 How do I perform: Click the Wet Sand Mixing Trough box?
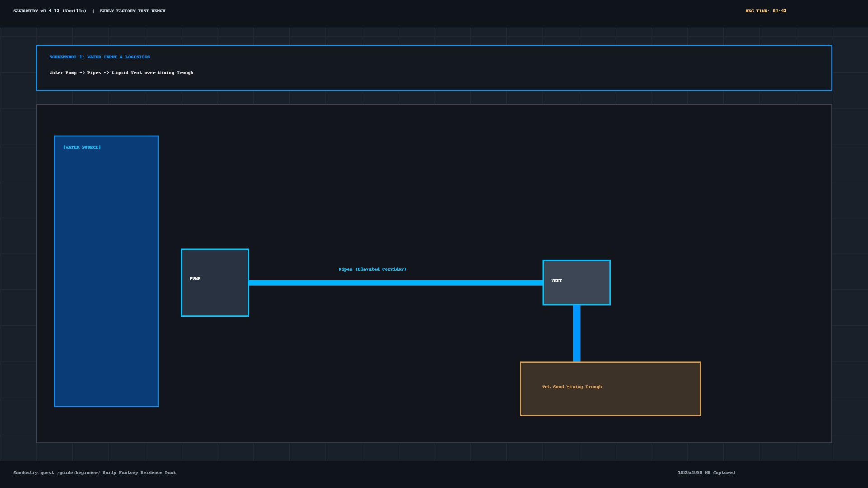click(610, 389)
